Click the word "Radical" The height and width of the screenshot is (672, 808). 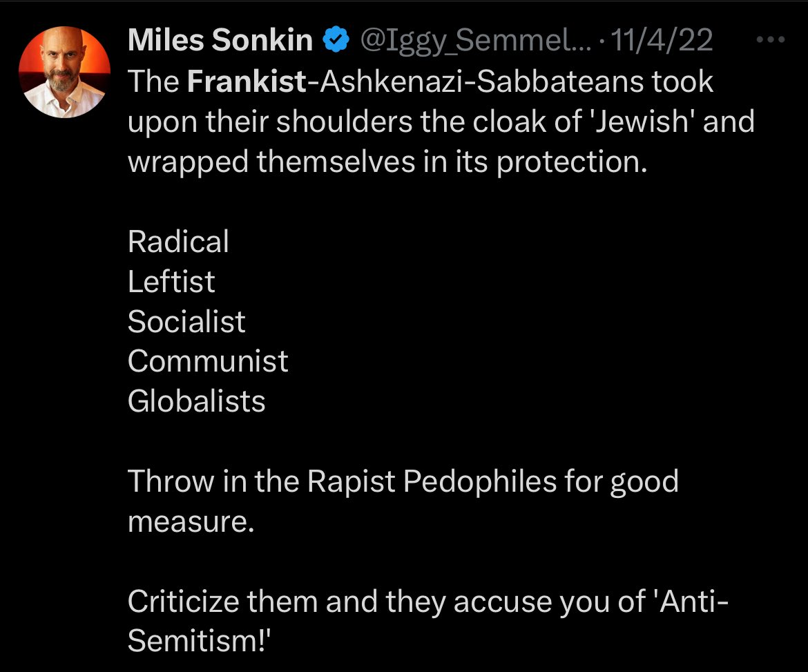[178, 242]
